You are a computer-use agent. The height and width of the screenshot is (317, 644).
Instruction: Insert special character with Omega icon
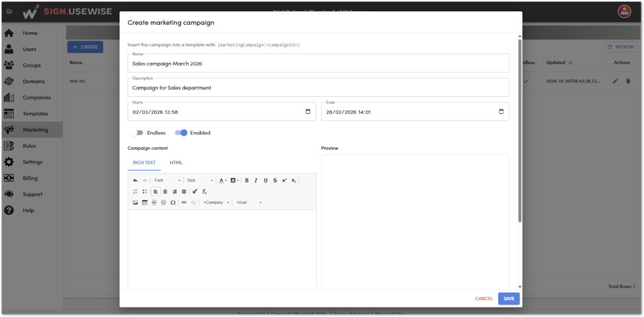tap(173, 203)
